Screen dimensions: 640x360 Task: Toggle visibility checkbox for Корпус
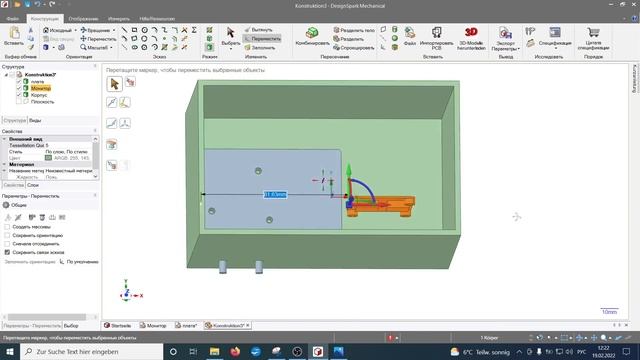19,95
